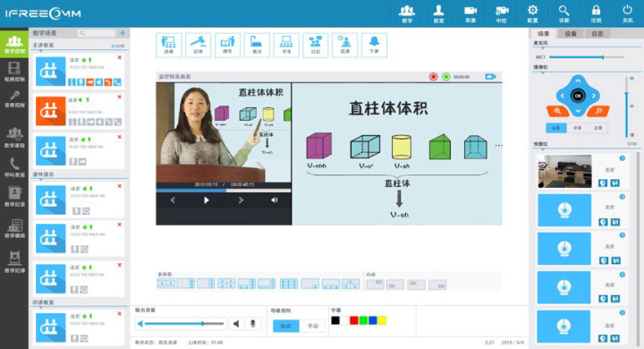The image size is (644, 349).
Task: Collapse the 麦克风 section in right panel
Action: tap(543, 48)
